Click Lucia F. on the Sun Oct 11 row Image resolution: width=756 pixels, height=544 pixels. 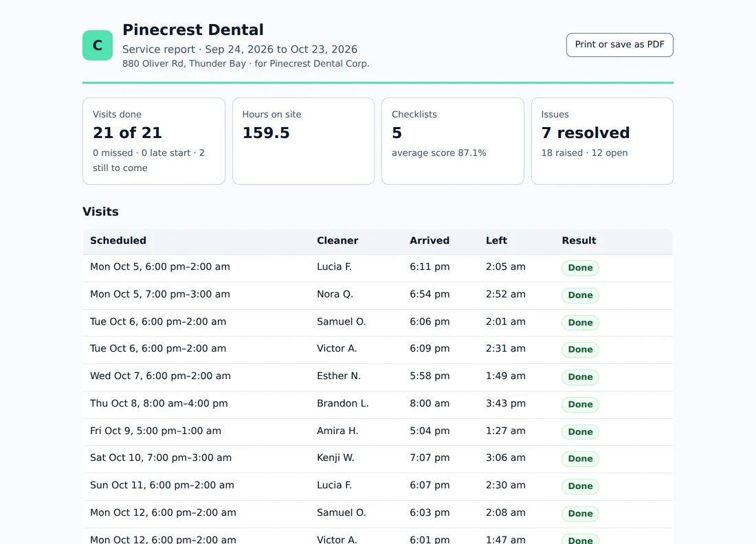pos(334,486)
